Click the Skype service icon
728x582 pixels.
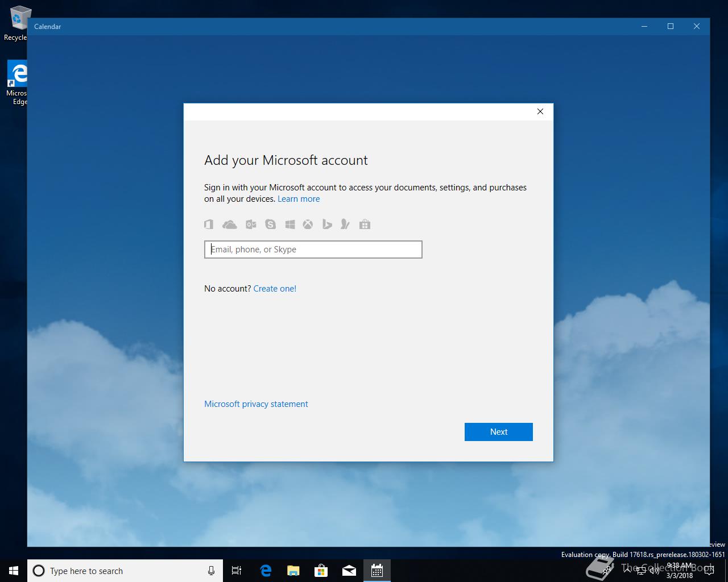(270, 225)
